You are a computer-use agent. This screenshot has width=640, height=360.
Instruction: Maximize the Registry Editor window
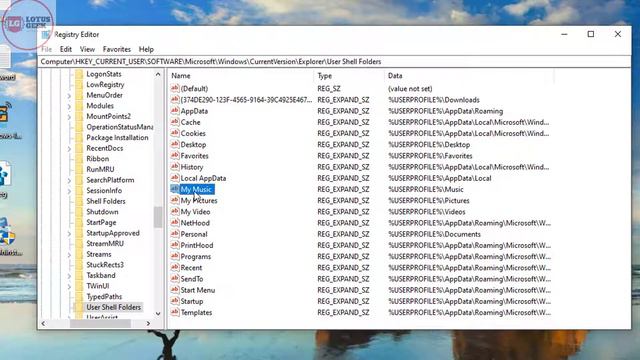coord(591,34)
